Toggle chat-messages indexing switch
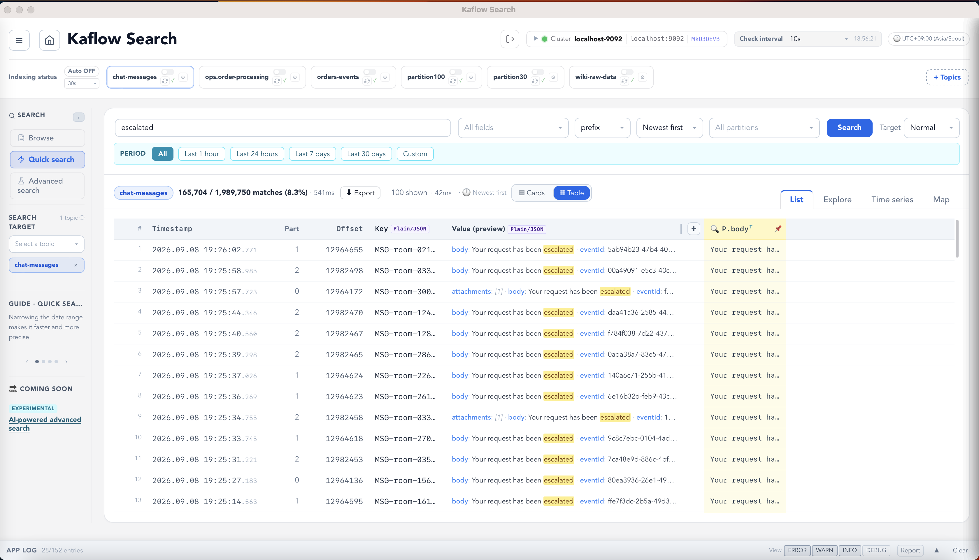Viewport: 979px width, 560px height. click(168, 72)
